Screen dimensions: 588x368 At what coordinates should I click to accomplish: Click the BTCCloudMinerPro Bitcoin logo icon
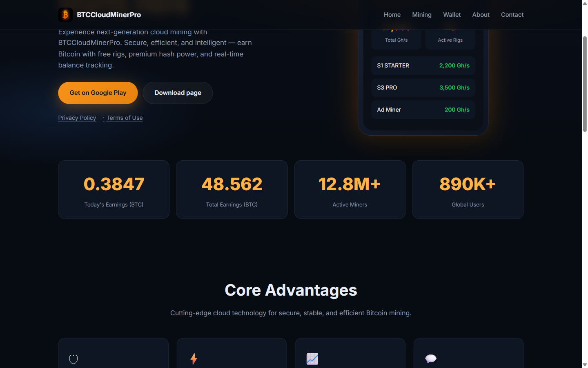click(x=65, y=15)
